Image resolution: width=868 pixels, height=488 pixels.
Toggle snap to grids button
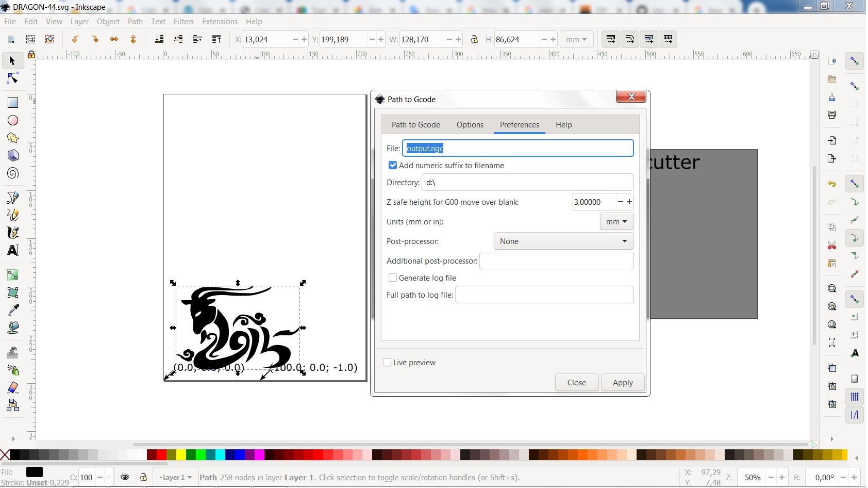[x=855, y=397]
